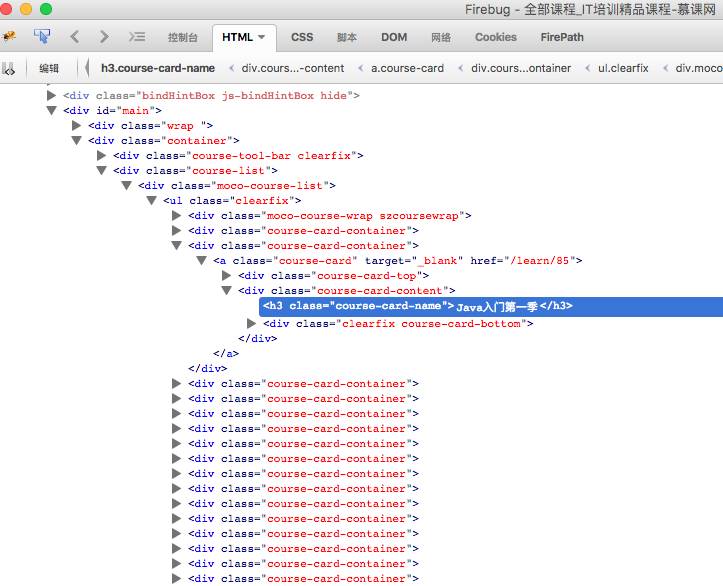Expand the course-card-top div node

pyautogui.click(x=226, y=275)
